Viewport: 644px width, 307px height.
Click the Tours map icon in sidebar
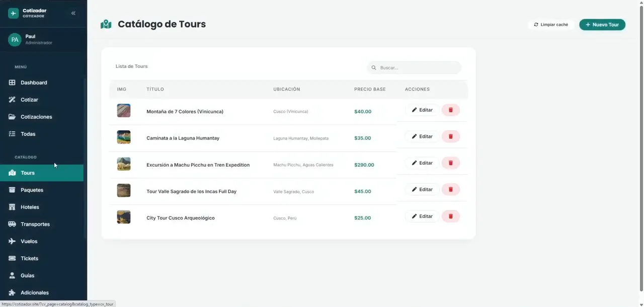(12, 173)
